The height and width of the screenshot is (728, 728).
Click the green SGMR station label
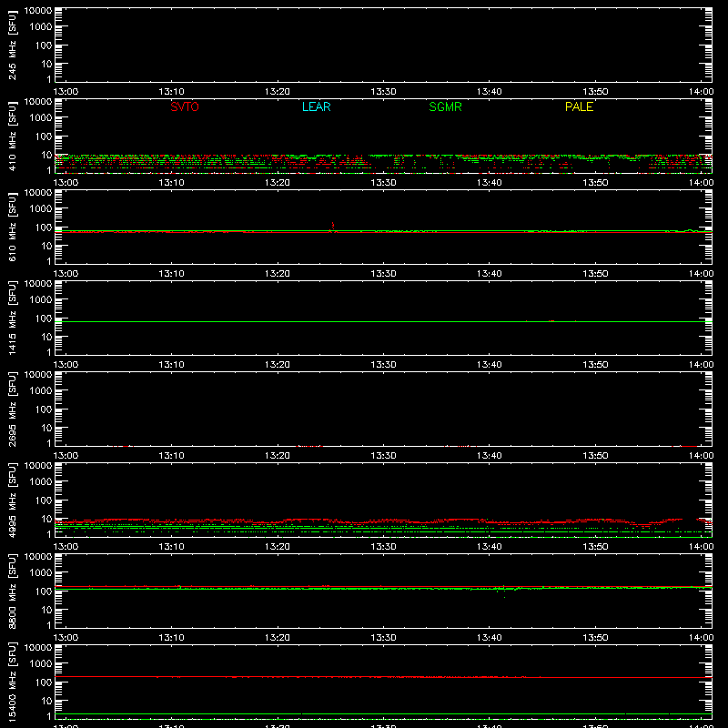pyautogui.click(x=445, y=106)
